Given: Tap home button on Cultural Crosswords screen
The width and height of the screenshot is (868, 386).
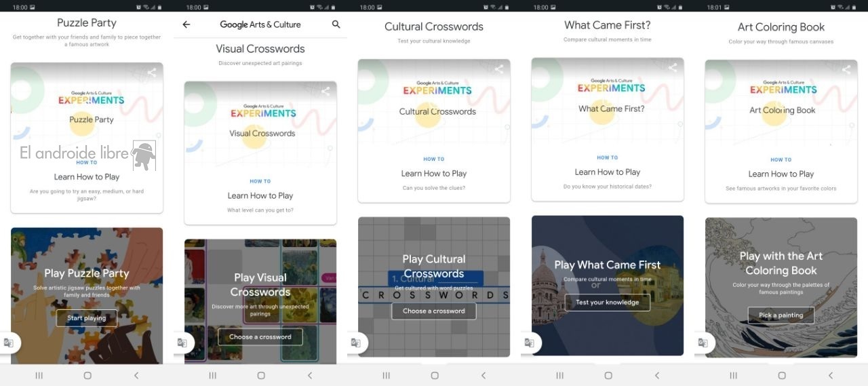Looking at the screenshot, I should click(x=435, y=375).
